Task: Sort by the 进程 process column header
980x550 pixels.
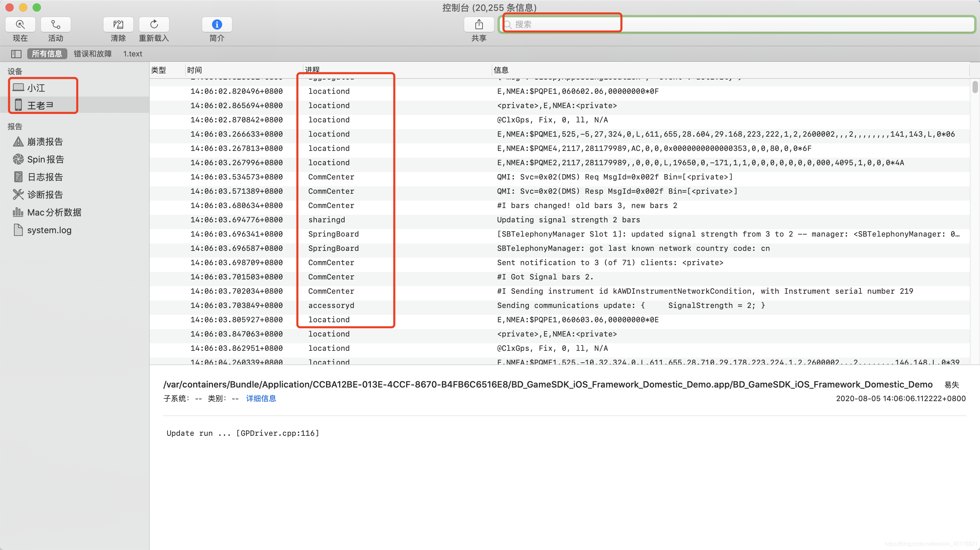Action: (x=312, y=70)
